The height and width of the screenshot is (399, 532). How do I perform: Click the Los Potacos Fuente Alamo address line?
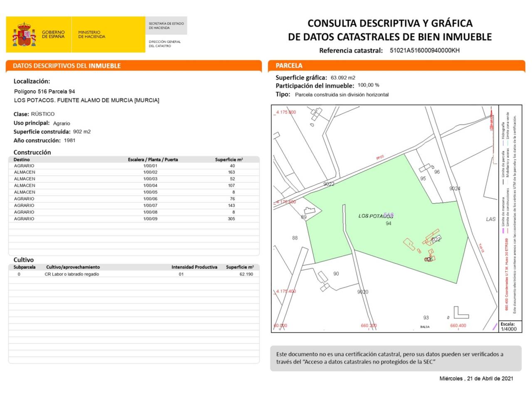pyautogui.click(x=86, y=100)
